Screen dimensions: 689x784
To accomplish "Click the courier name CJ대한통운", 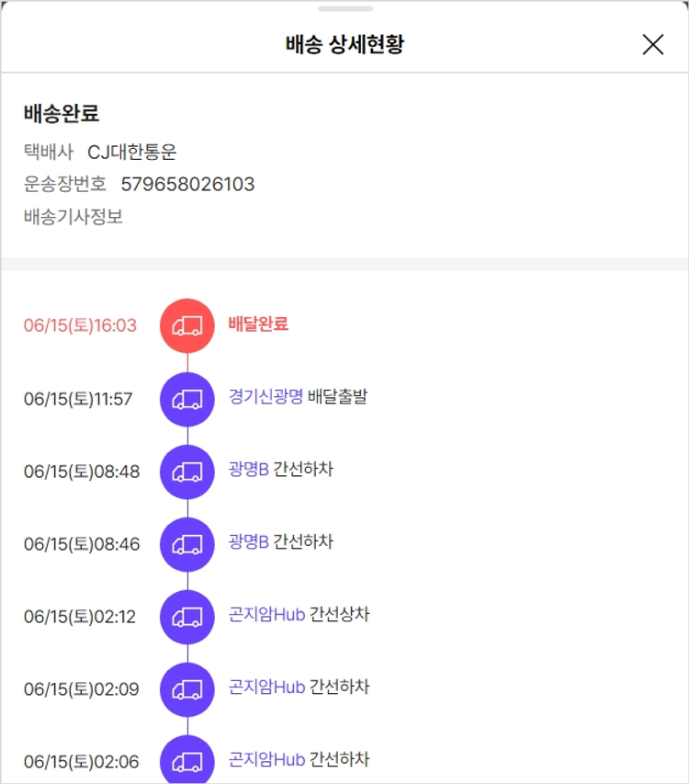I will 131,153.
